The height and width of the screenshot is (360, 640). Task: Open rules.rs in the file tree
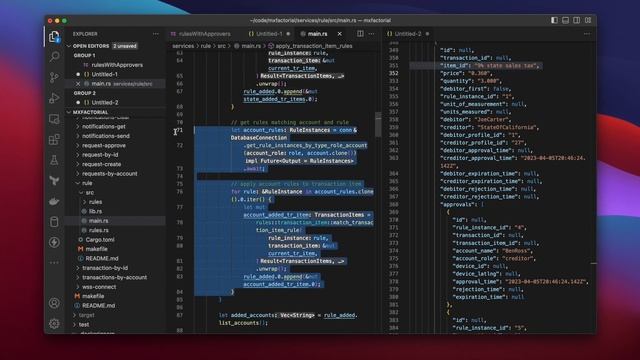coord(98,230)
